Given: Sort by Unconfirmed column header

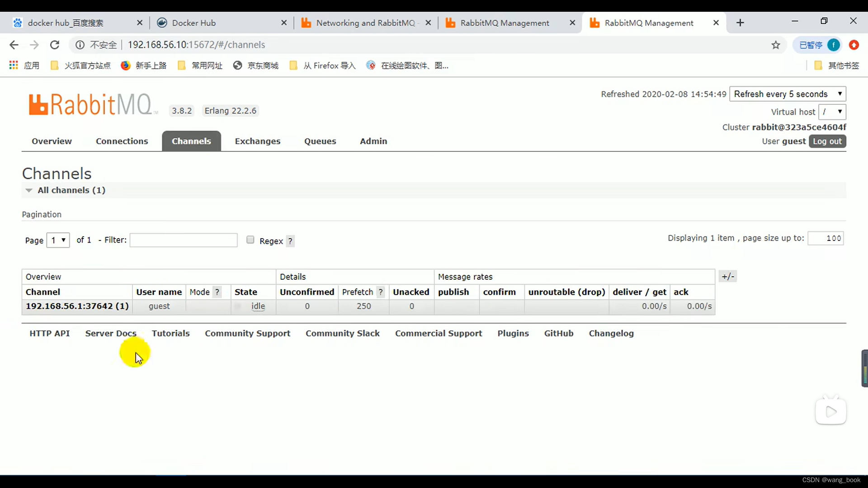Looking at the screenshot, I should pos(307,292).
